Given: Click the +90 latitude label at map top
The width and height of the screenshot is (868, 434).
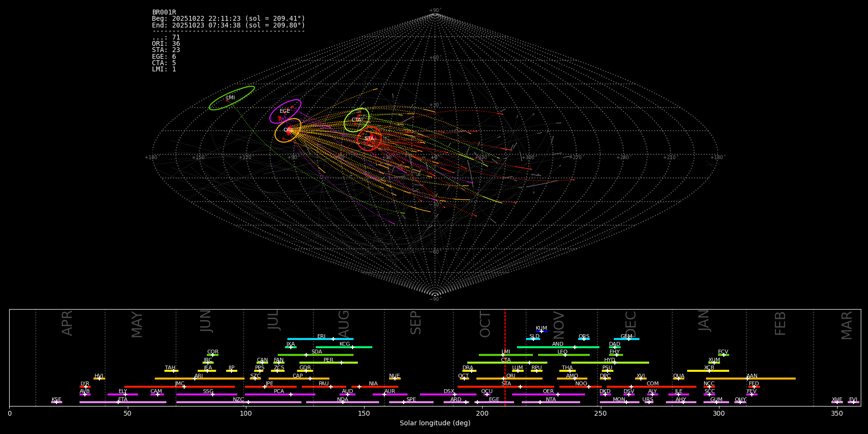Looking at the screenshot, I should click(x=434, y=11).
